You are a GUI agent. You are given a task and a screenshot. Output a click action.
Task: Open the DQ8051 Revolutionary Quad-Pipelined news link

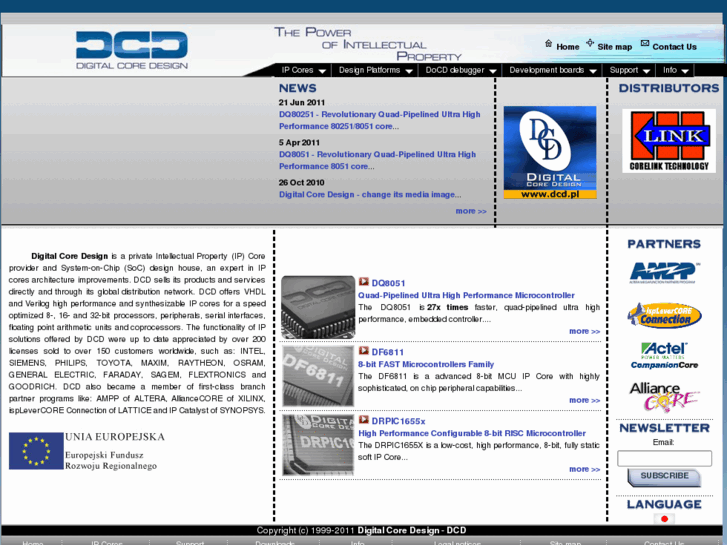coord(377,160)
